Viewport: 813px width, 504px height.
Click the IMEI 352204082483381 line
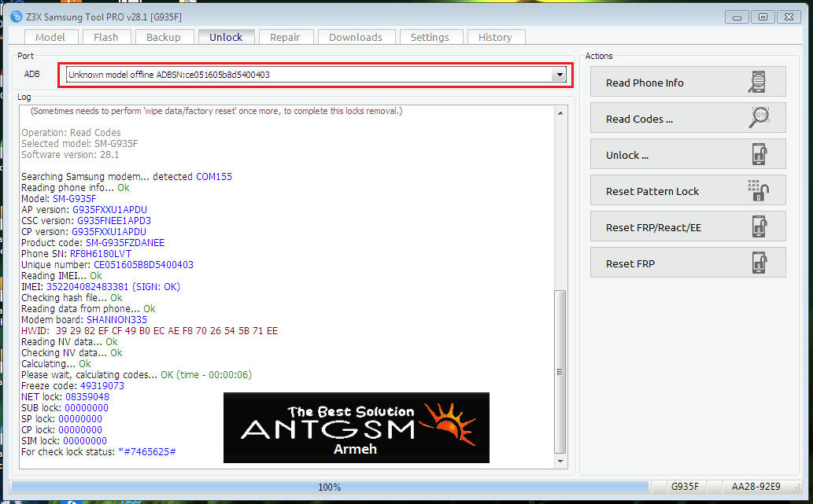[x=101, y=286]
